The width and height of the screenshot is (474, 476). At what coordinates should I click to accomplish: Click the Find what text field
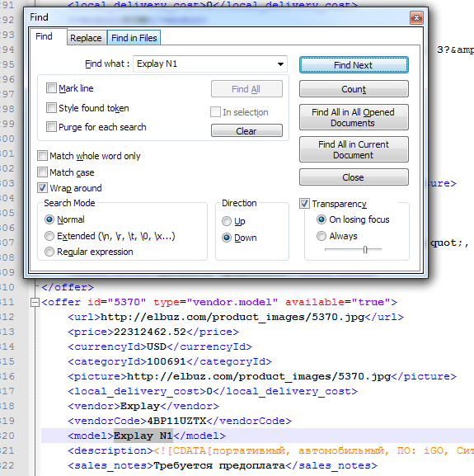click(210, 64)
